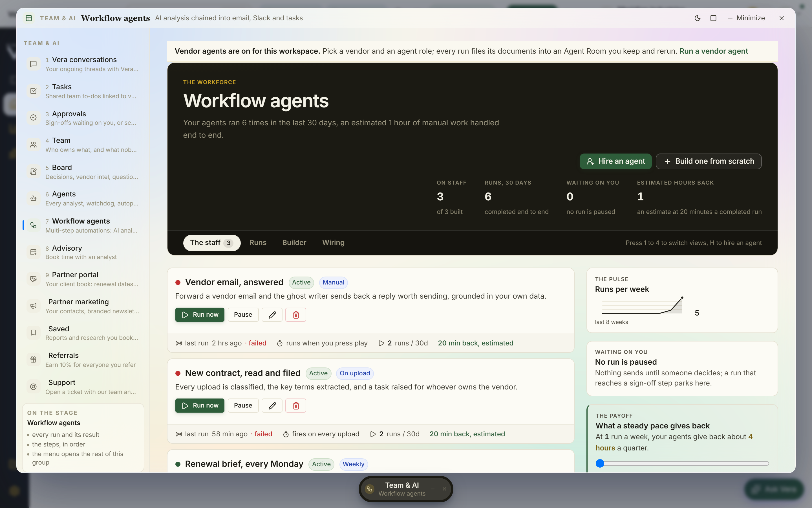Open Vendor email, answered agent title
The height and width of the screenshot is (508, 812).
pos(234,282)
